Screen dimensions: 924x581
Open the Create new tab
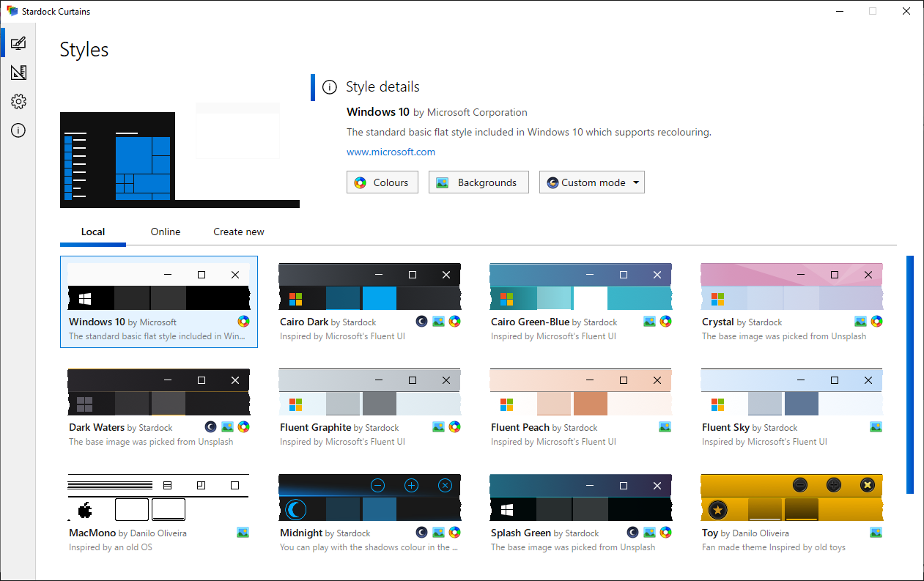239,232
